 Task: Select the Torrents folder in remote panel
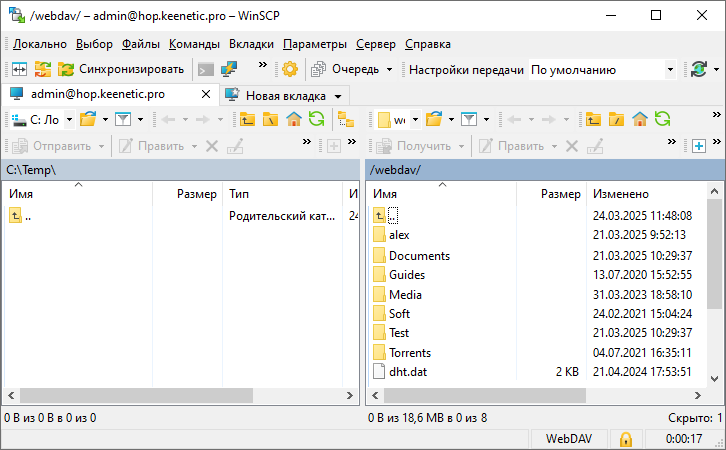point(409,352)
